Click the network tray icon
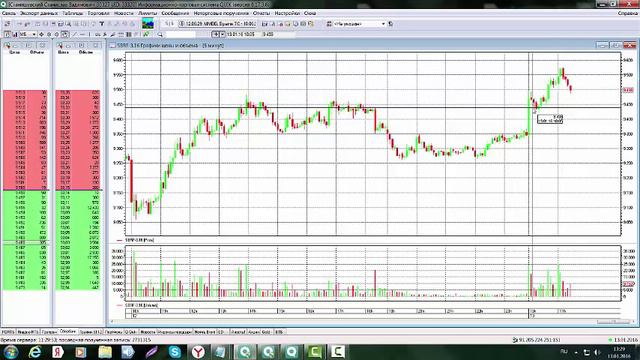Screen dimensions: 640x360 pyautogui.click(x=587, y=352)
